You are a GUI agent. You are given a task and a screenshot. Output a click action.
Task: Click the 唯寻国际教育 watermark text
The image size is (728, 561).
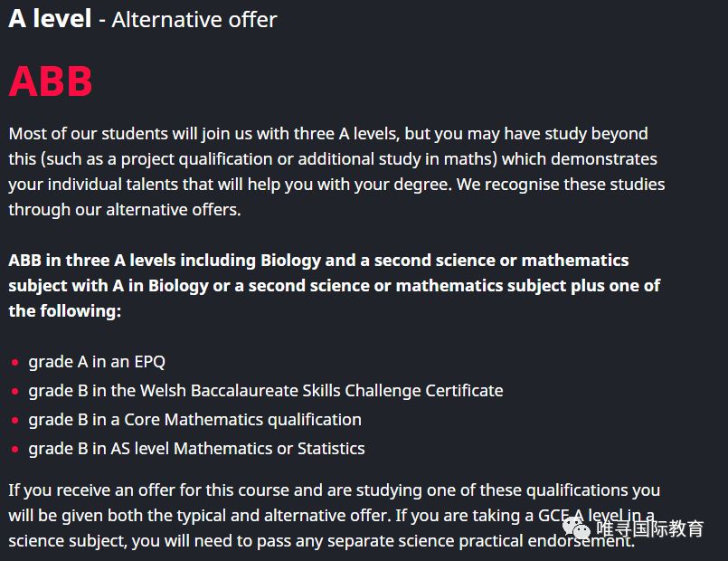[x=650, y=529]
